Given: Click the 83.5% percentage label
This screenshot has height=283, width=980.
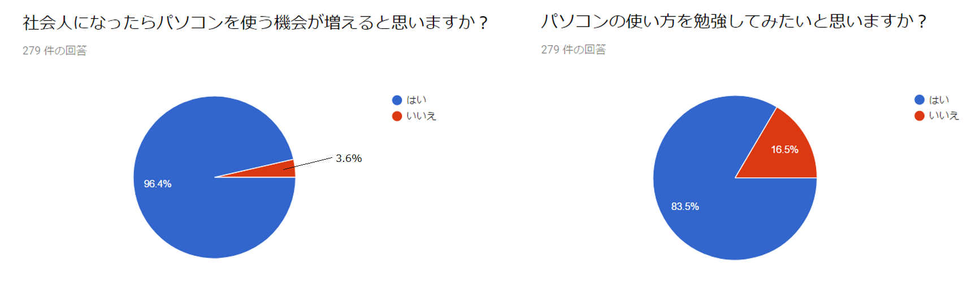Looking at the screenshot, I should pyautogui.click(x=685, y=207).
